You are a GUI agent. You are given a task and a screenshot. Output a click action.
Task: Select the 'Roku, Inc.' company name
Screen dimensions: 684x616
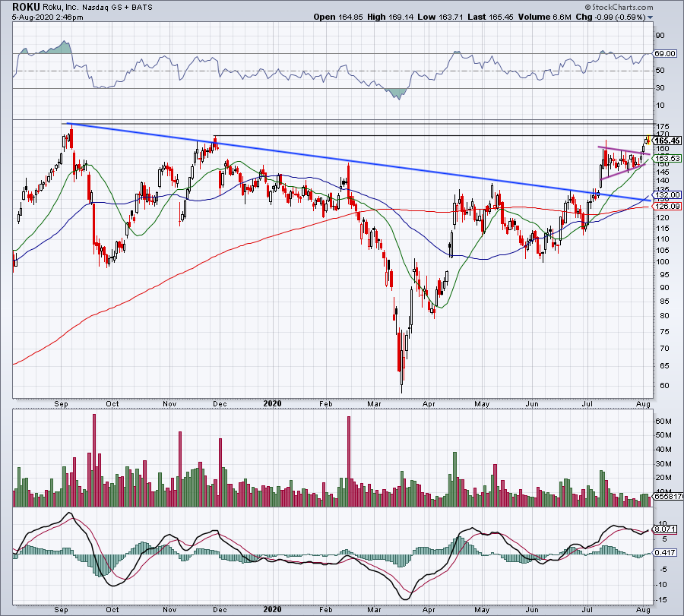pyautogui.click(x=61, y=8)
